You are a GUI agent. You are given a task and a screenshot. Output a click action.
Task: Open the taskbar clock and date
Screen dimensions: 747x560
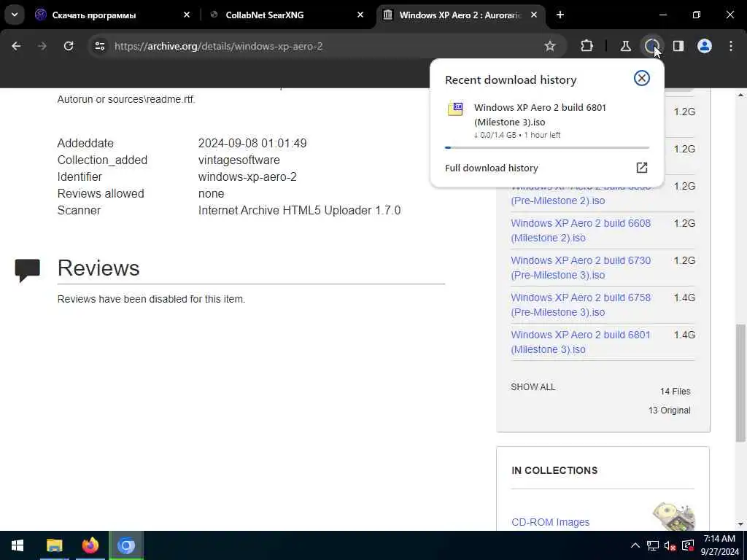[719, 545]
